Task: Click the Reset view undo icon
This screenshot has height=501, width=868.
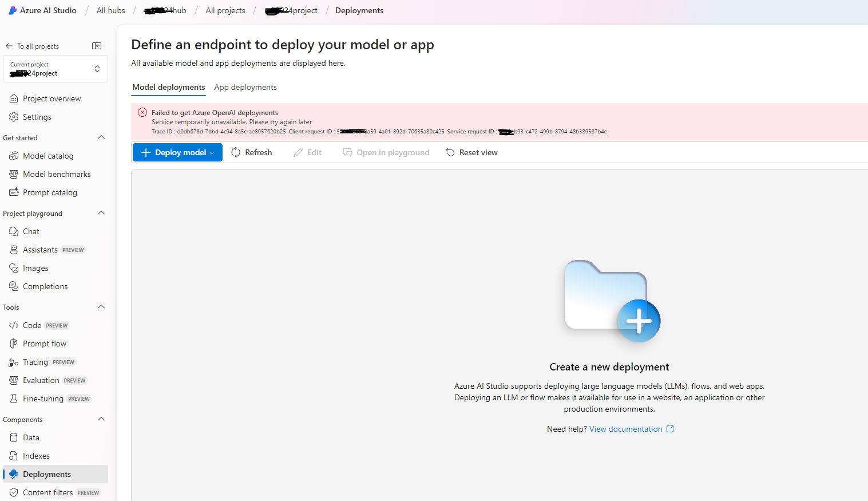Action: click(450, 152)
